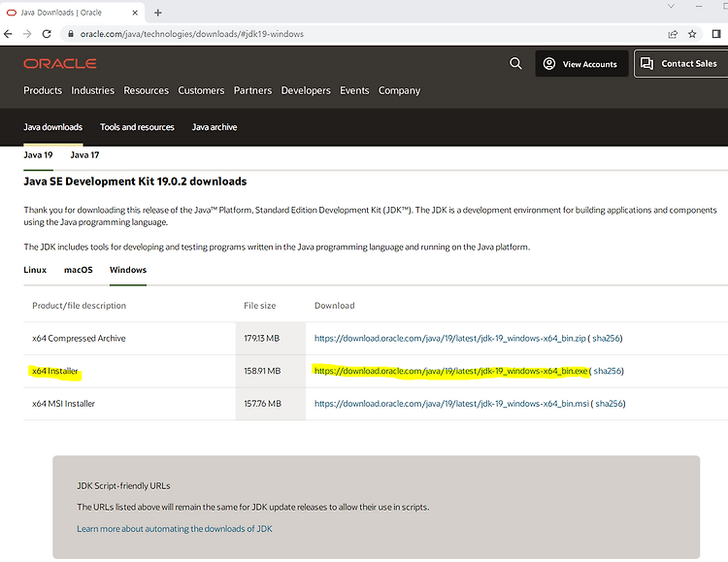Click the browser forward arrow
The width and height of the screenshot is (728, 562).
(27, 34)
